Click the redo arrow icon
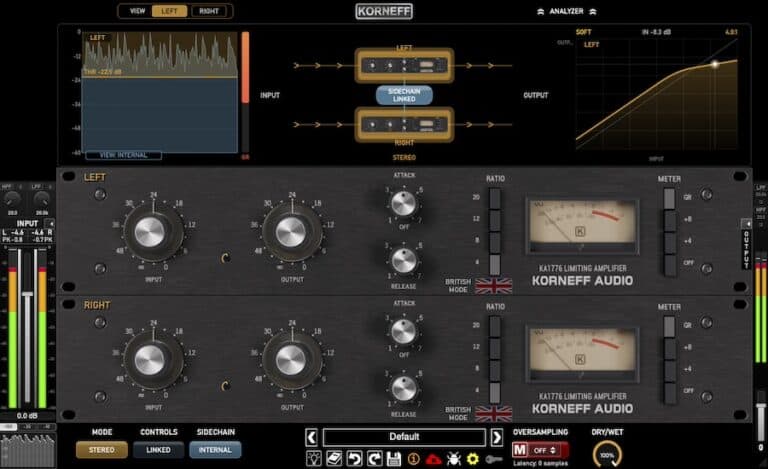This screenshot has height=469, width=768. coord(375,459)
